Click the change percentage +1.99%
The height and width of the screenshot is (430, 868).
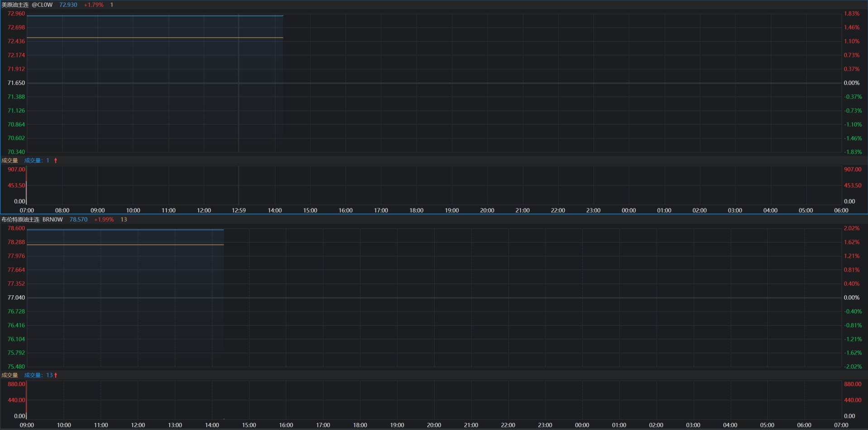tap(104, 219)
